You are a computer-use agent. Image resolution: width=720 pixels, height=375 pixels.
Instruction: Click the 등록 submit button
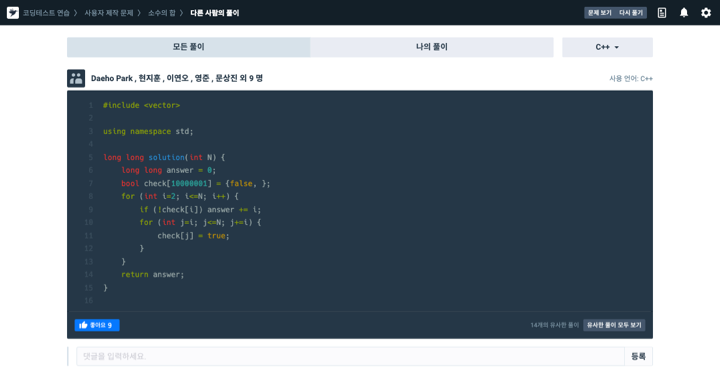pos(638,356)
